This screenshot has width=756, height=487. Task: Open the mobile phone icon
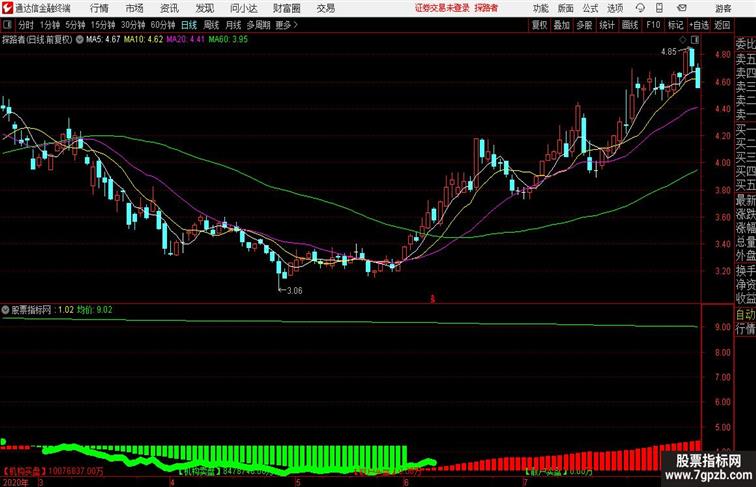(659, 8)
